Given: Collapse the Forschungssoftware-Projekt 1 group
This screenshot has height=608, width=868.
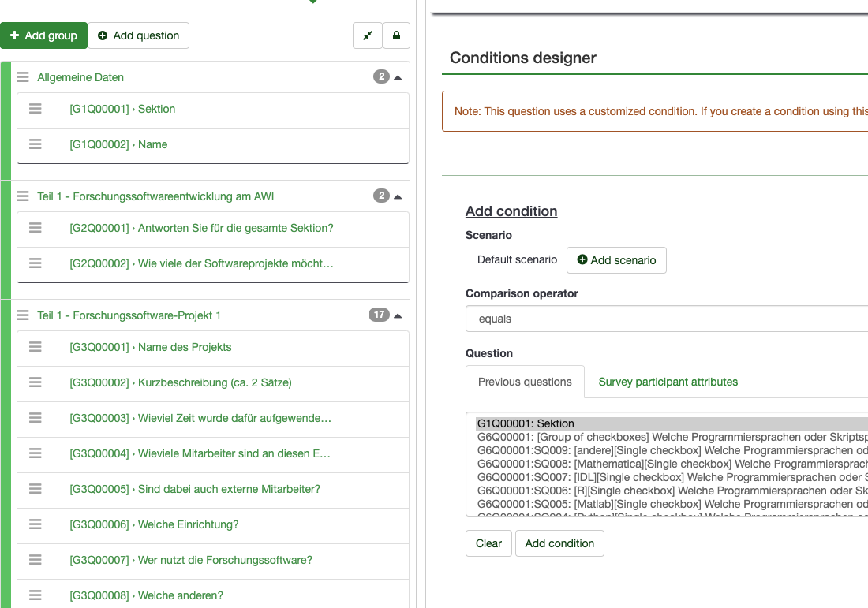Looking at the screenshot, I should (x=398, y=315).
